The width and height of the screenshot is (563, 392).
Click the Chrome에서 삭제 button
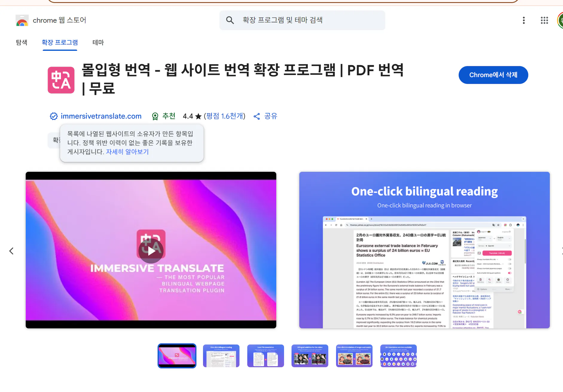click(x=493, y=75)
